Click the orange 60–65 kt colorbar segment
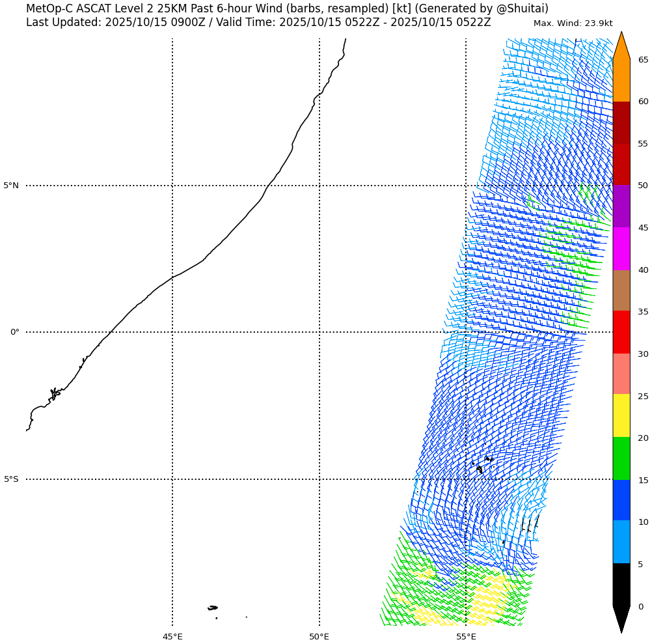The image size is (652, 644). [621, 80]
